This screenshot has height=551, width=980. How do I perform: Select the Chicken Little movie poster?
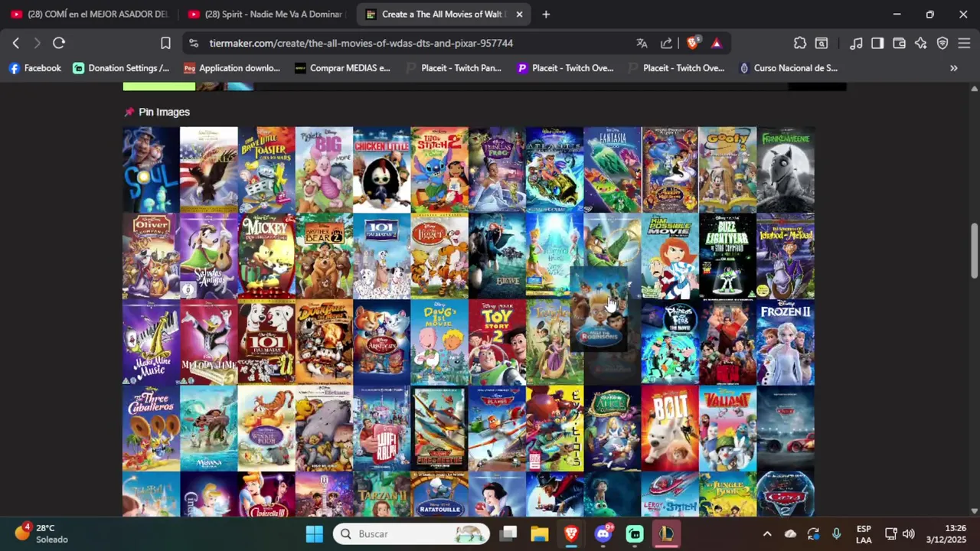(x=381, y=170)
